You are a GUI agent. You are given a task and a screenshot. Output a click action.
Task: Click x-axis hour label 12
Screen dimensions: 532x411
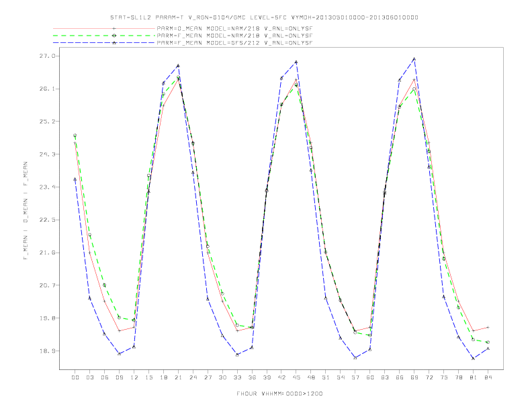pos(134,377)
